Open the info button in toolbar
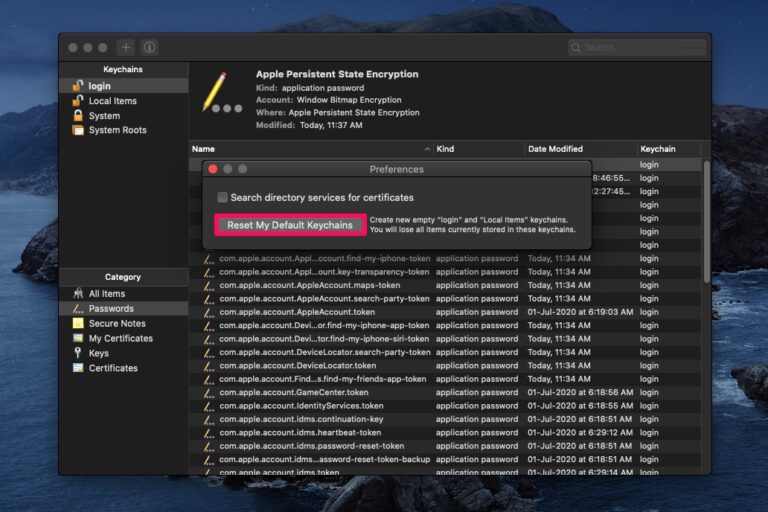 coord(149,48)
